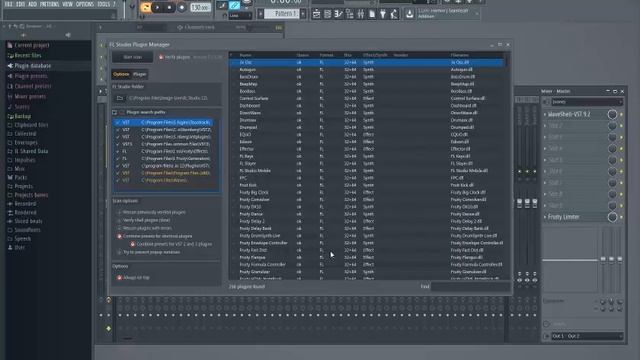Viewport: 640px width, 360px height.
Task: Click the speaker icon in browser header
Action: pos(68,35)
